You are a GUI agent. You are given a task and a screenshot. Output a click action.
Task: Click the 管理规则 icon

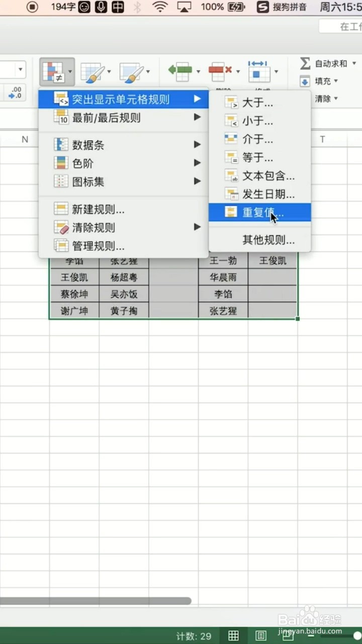[x=61, y=246]
